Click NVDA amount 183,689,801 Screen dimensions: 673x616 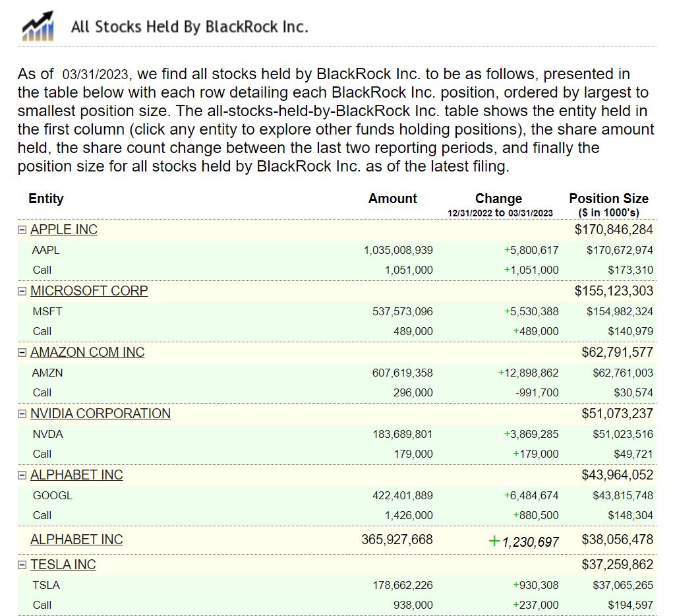(x=403, y=434)
